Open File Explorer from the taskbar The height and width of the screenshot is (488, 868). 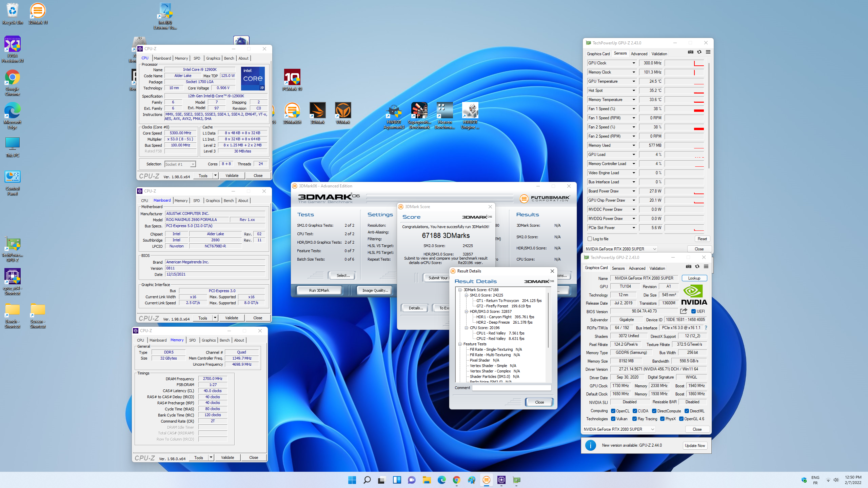click(427, 480)
